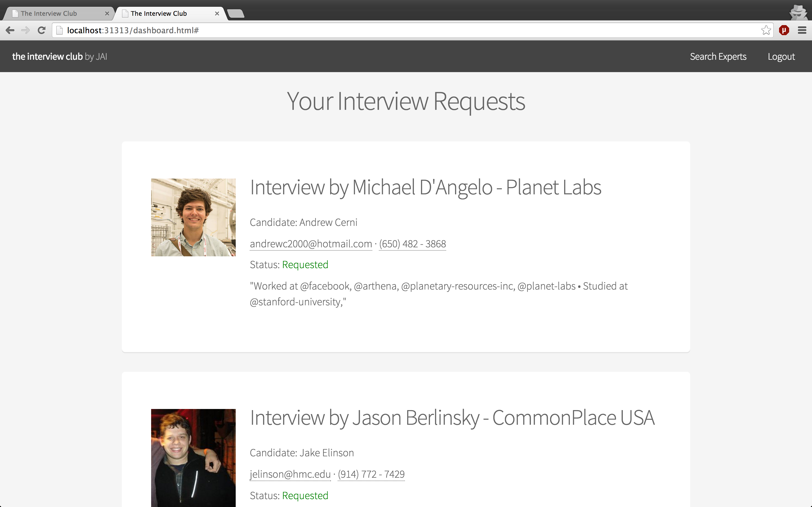
Task: Open the uBlock extension icon
Action: pyautogui.click(x=784, y=30)
